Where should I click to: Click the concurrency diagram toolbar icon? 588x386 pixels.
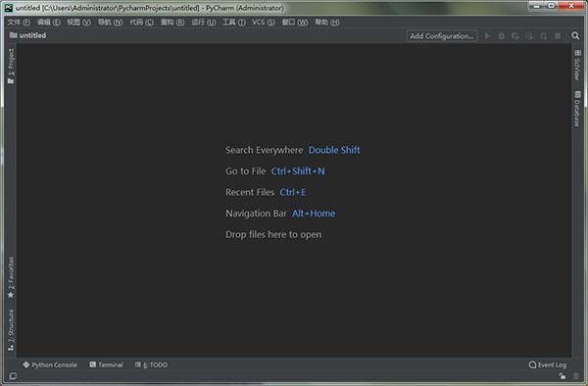tap(543, 36)
